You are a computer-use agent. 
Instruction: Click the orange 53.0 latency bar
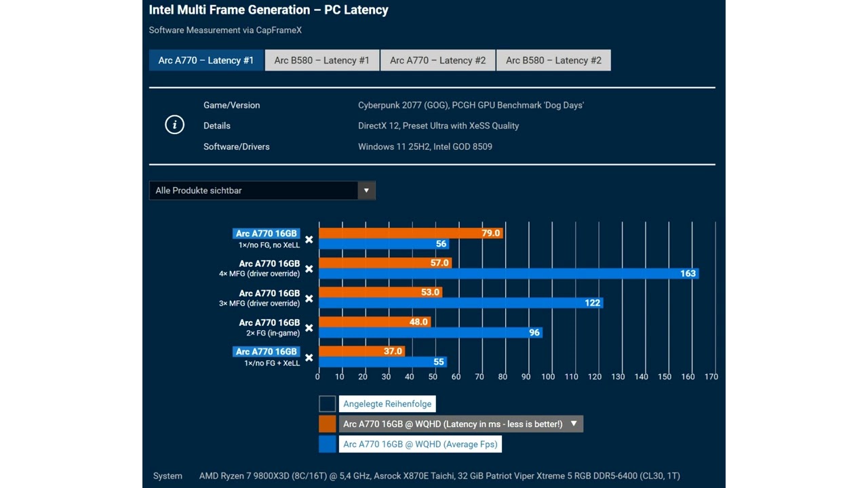pos(380,292)
